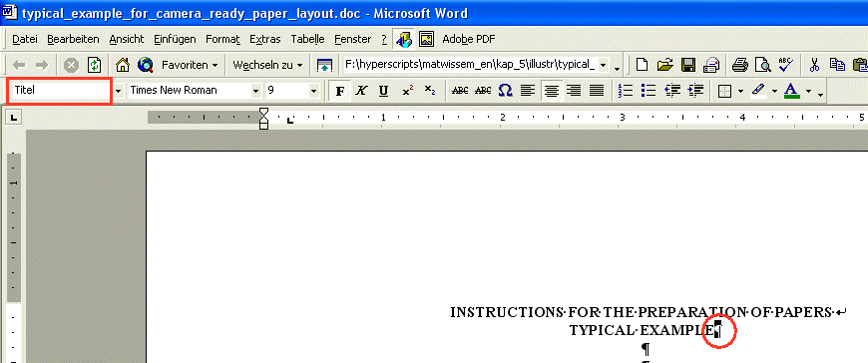Open the Adobe PDF menu
The image size is (868, 363).
[x=468, y=39]
